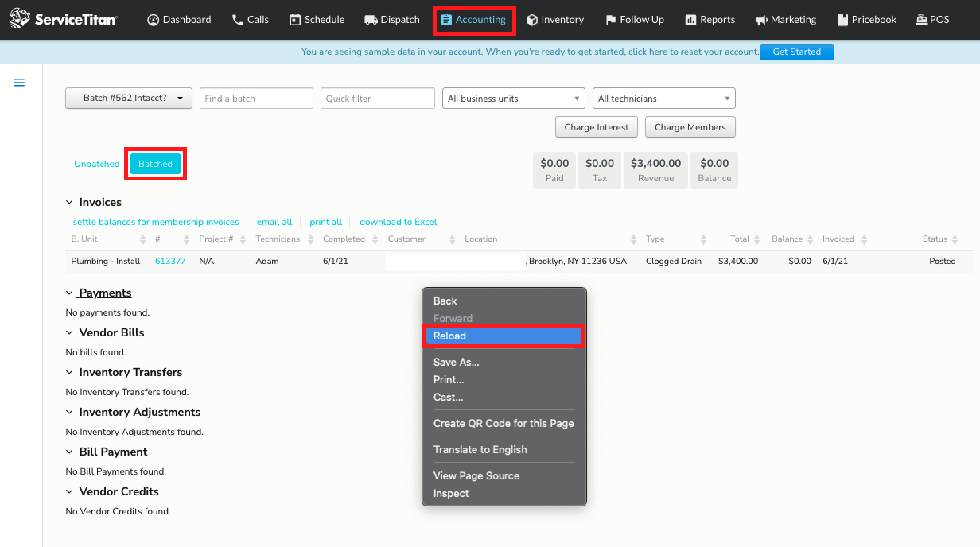Screen dimensions: 980x547
Task: Choose Print in the context menu
Action: (504, 379)
